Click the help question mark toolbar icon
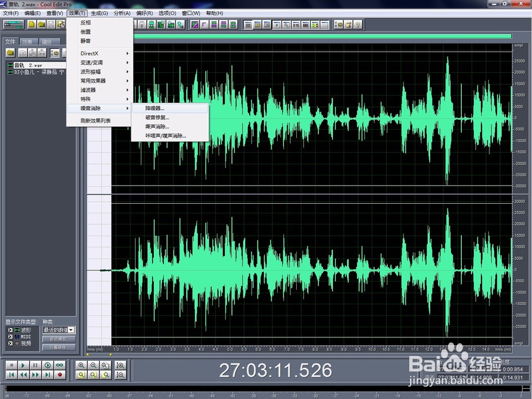Viewport: 532px width, 399px height. tap(358, 24)
